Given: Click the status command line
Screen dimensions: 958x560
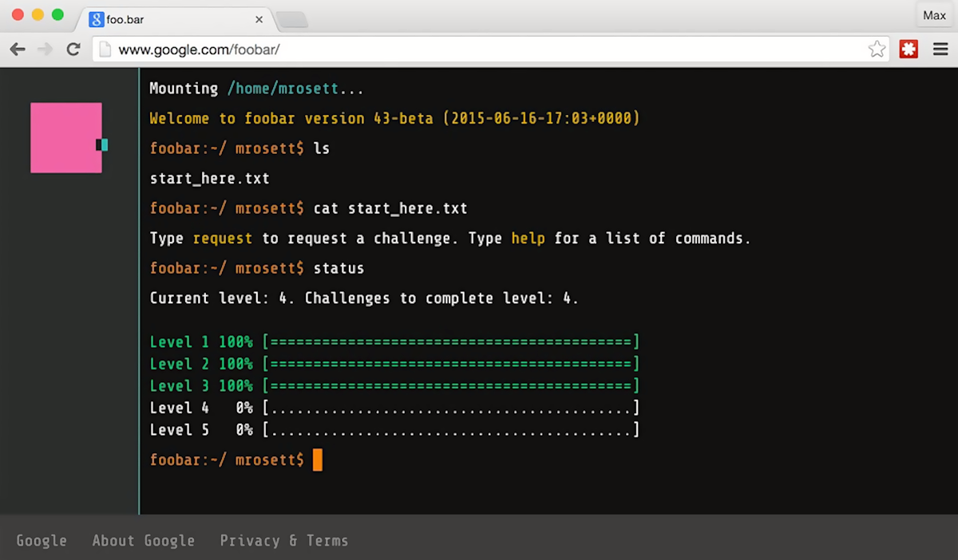Looking at the screenshot, I should (257, 268).
